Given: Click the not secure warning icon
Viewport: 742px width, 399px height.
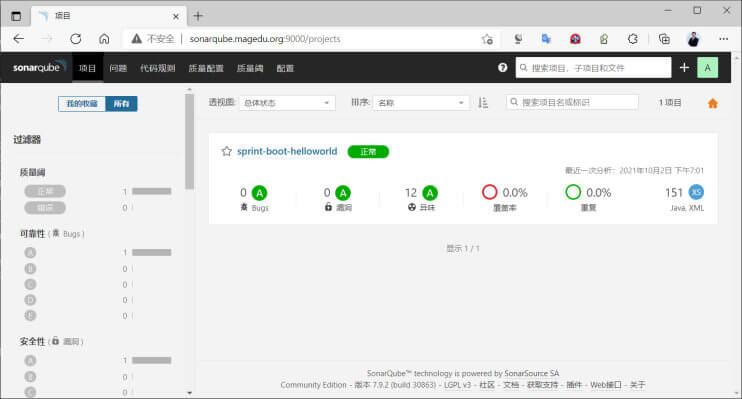Looking at the screenshot, I should coord(136,39).
